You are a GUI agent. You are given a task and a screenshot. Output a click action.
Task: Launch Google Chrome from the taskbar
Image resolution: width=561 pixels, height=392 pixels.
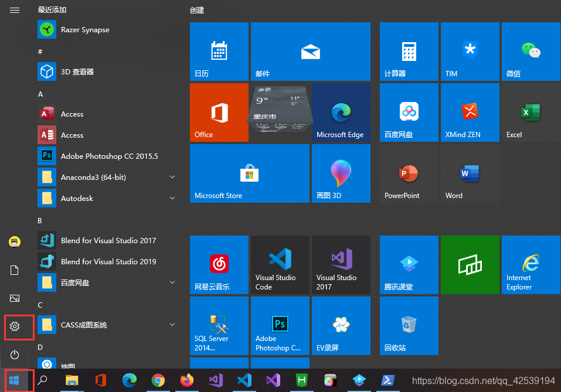(x=158, y=380)
